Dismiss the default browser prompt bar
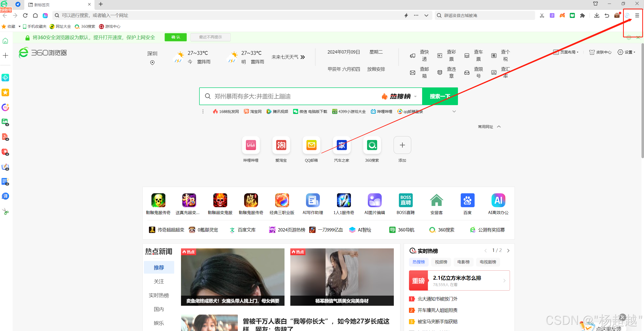 [x=638, y=37]
